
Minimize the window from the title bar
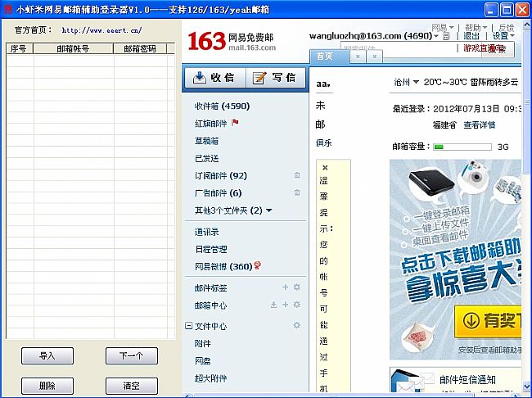(x=491, y=10)
